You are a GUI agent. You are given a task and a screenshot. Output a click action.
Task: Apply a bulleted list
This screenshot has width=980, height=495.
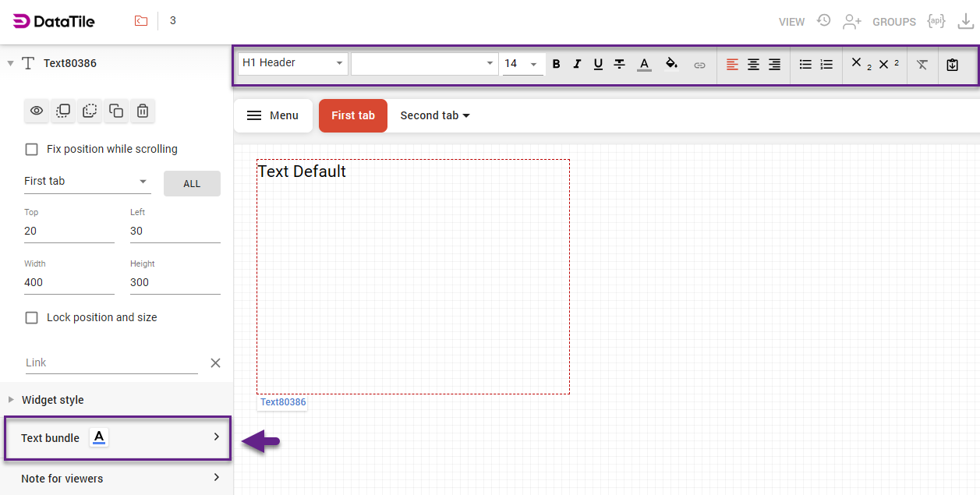[805, 64]
